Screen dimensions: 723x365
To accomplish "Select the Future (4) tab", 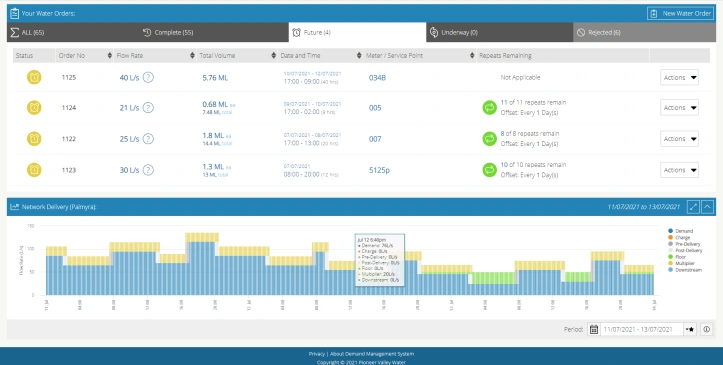I will click(357, 32).
